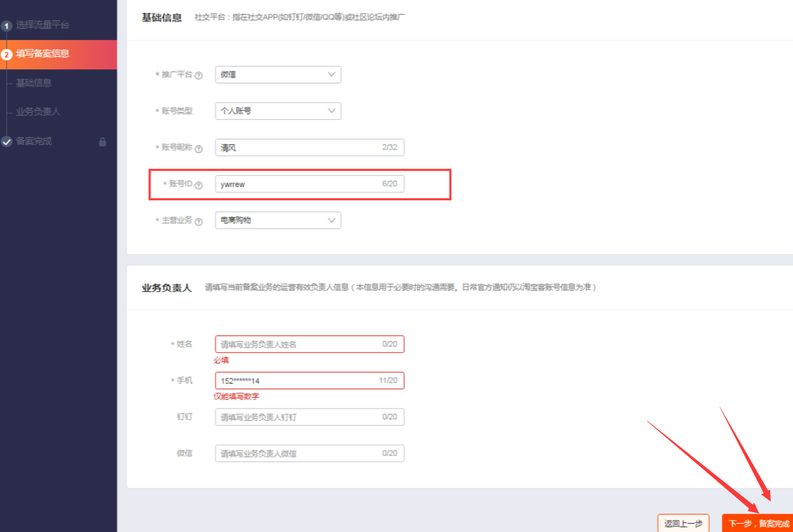Open the 推广平台 dropdown showing 微信
The height and width of the screenshot is (532, 793).
pos(278,74)
